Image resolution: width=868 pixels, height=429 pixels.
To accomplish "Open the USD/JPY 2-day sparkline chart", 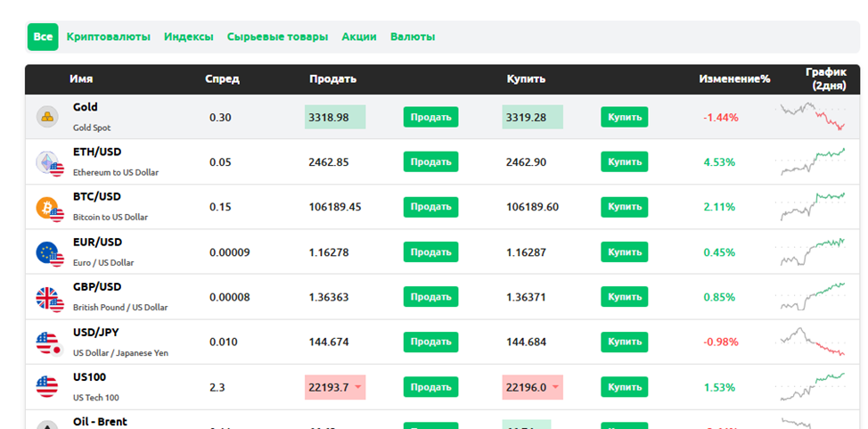I will 812,342.
